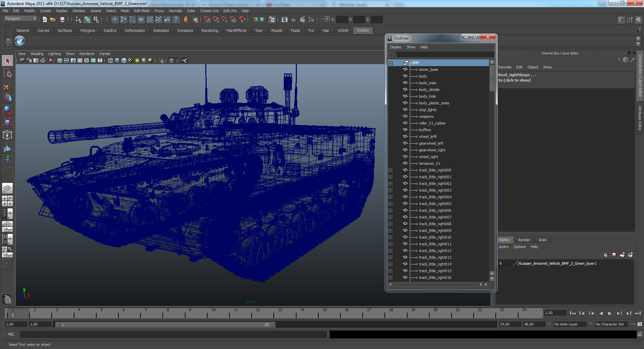
Task: Open the shelf options arrow menu
Action: (x=8, y=45)
